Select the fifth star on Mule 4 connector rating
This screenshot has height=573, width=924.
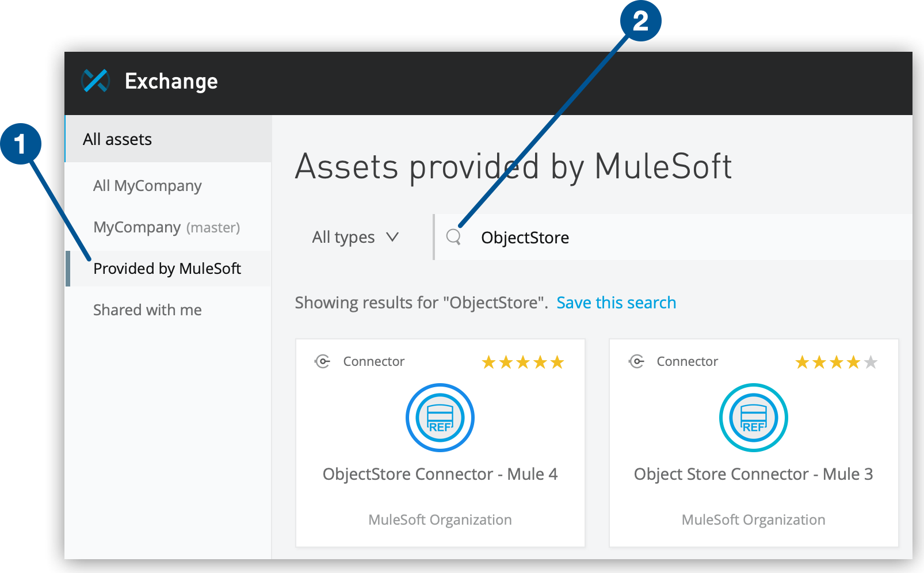click(557, 362)
